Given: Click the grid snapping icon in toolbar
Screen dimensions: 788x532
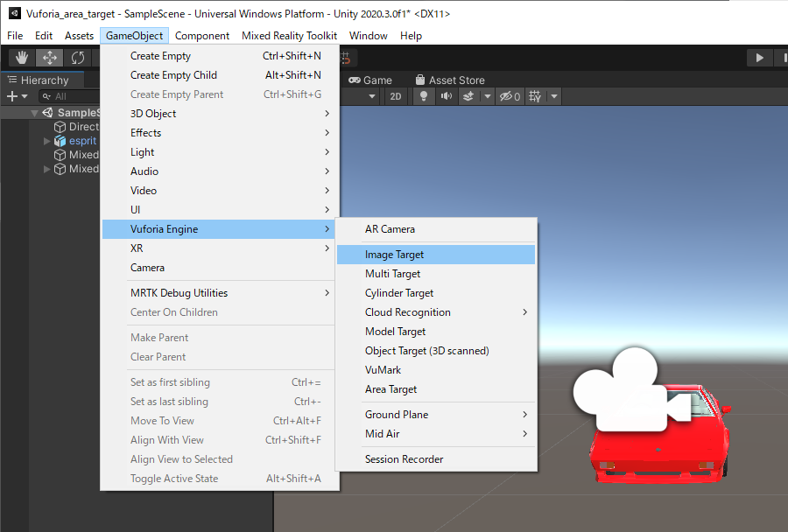Looking at the screenshot, I should coord(346,58).
